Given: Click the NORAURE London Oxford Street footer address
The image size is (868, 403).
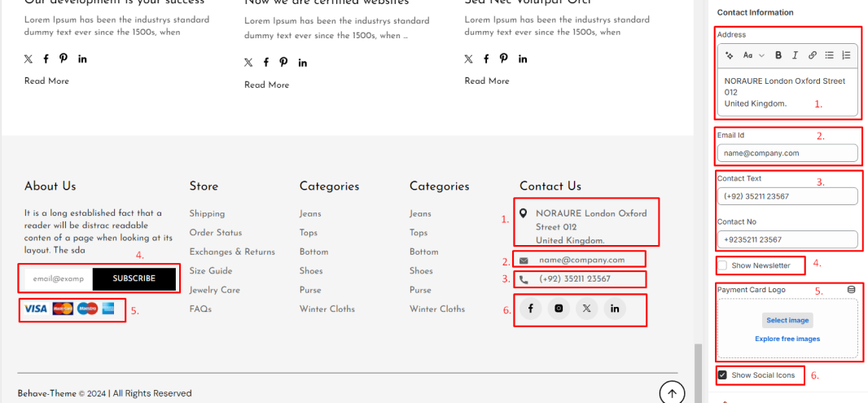Looking at the screenshot, I should coord(591,227).
